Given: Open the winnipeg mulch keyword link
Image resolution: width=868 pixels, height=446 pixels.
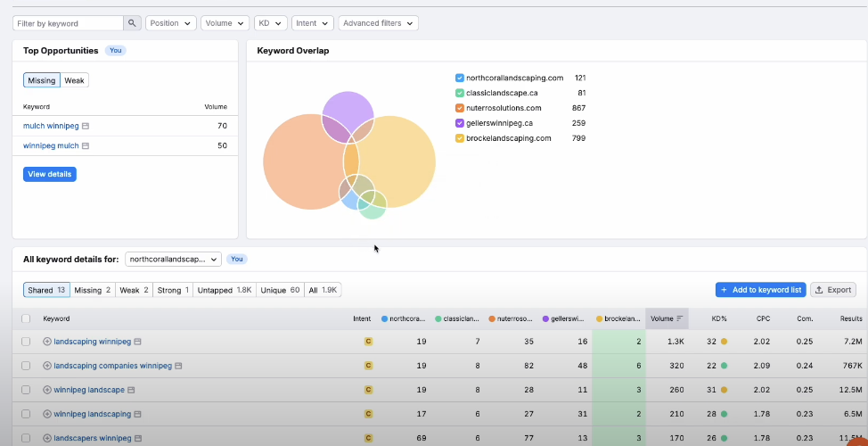Looking at the screenshot, I should click(x=51, y=146).
